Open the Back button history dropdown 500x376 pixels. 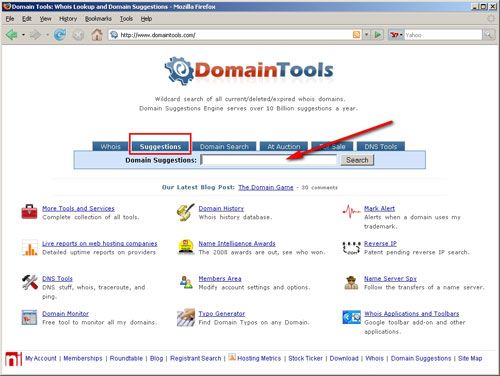pos(23,35)
